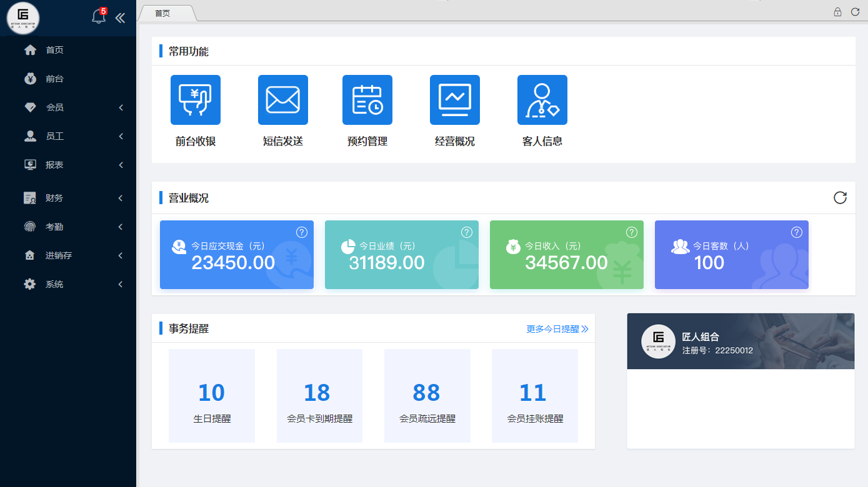Screen dimensions: 868x487
Task: Click the 今日收入 card value 34567.00
Action: (x=566, y=263)
